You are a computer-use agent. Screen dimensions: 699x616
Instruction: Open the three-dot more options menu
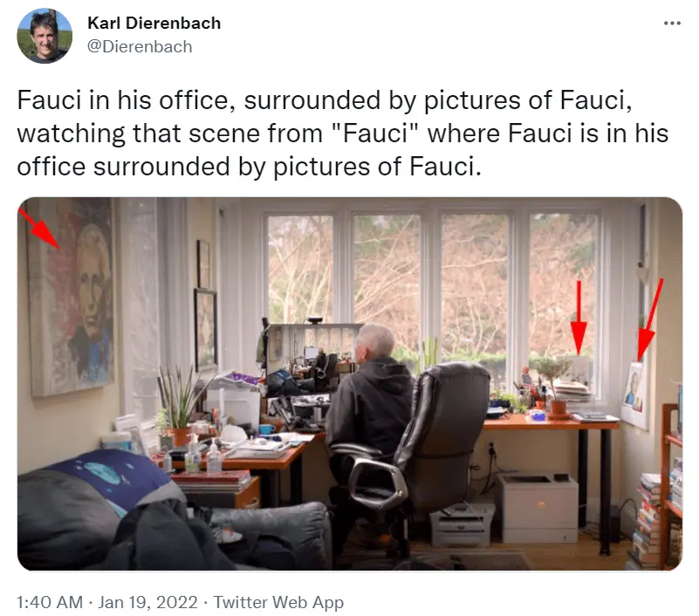pos(672,24)
